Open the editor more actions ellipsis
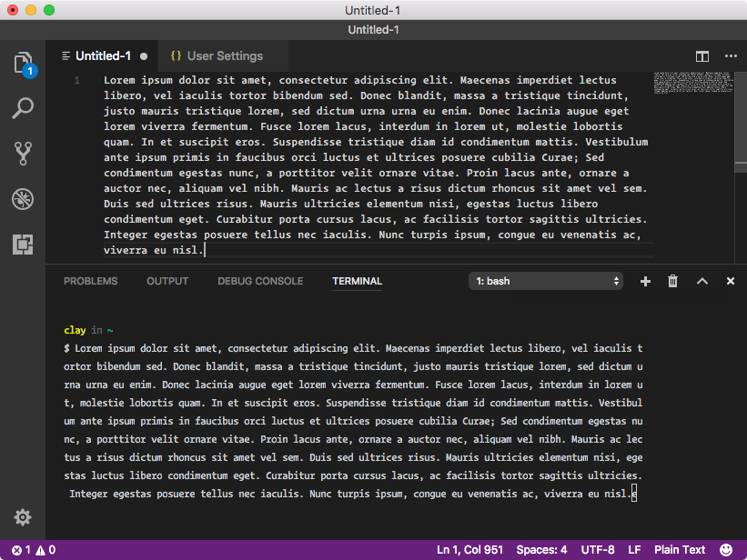The height and width of the screenshot is (560, 747). pos(731,56)
